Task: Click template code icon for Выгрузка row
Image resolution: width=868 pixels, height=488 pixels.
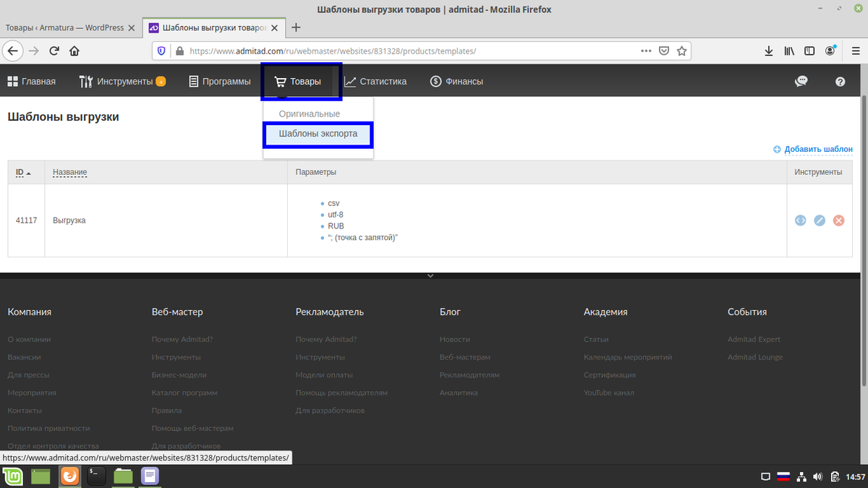Action: tap(801, 221)
